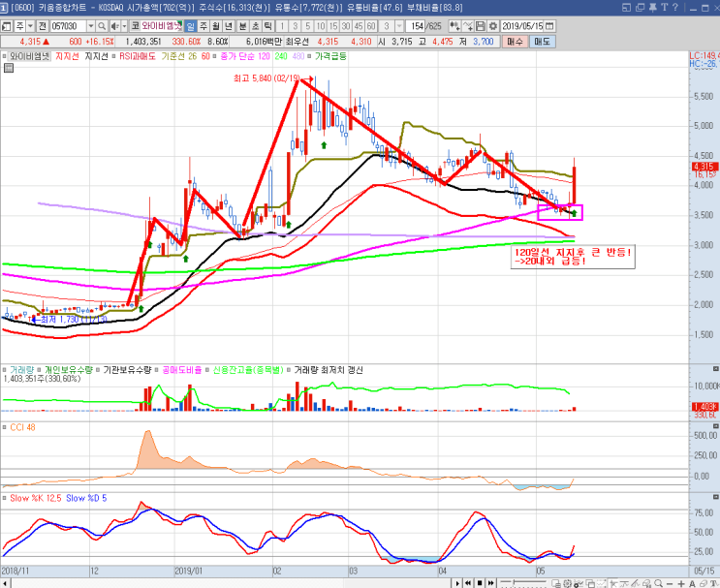Click the chart settings gear icon
720x588 pixels.
coord(492,26)
